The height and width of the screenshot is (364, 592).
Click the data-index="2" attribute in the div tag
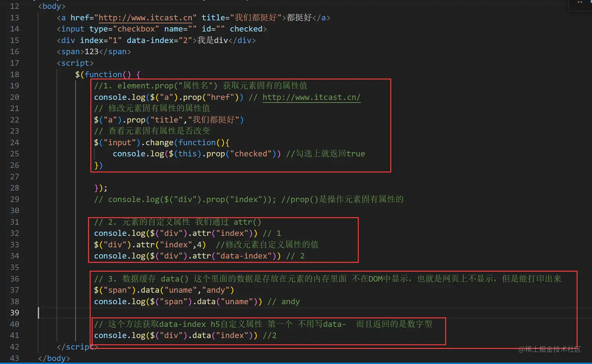pyautogui.click(x=159, y=40)
